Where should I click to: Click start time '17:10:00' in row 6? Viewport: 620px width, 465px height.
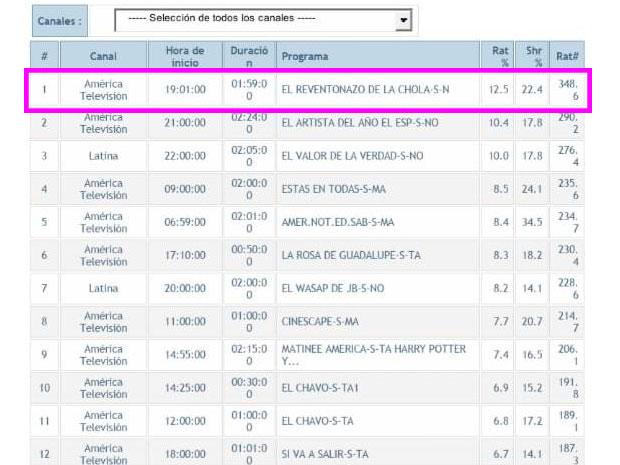185,255
